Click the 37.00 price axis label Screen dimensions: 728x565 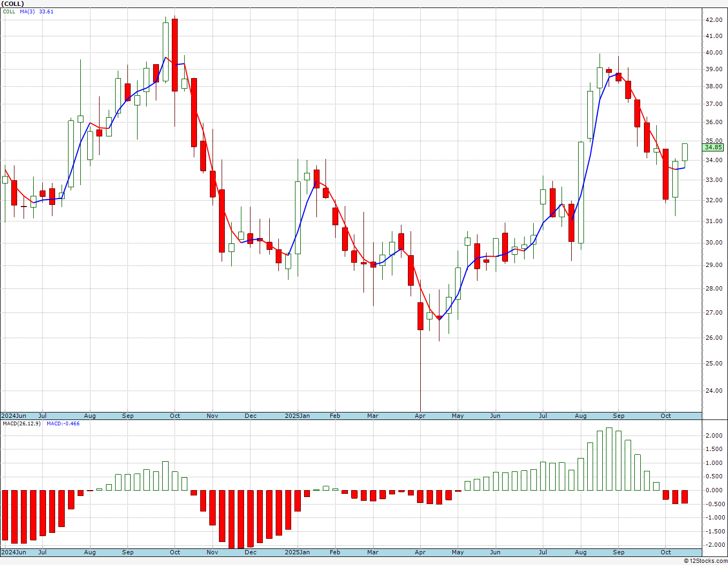[714, 104]
